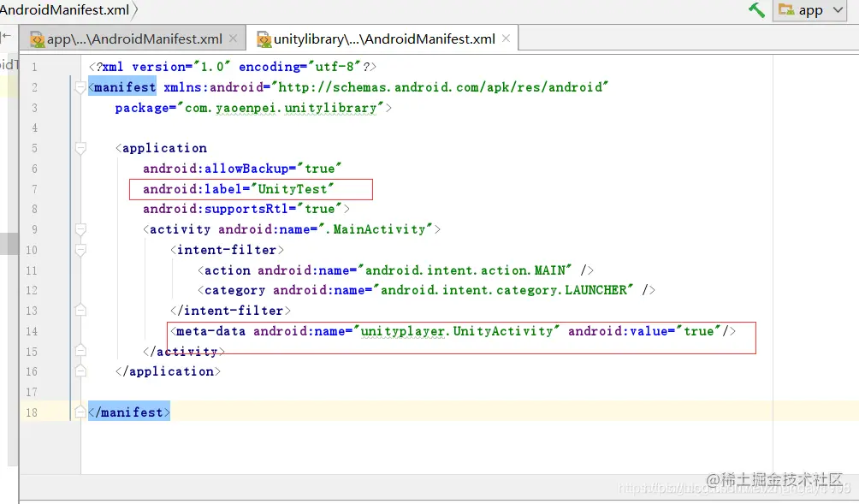Click the opening manifest tag name

[x=125, y=87]
